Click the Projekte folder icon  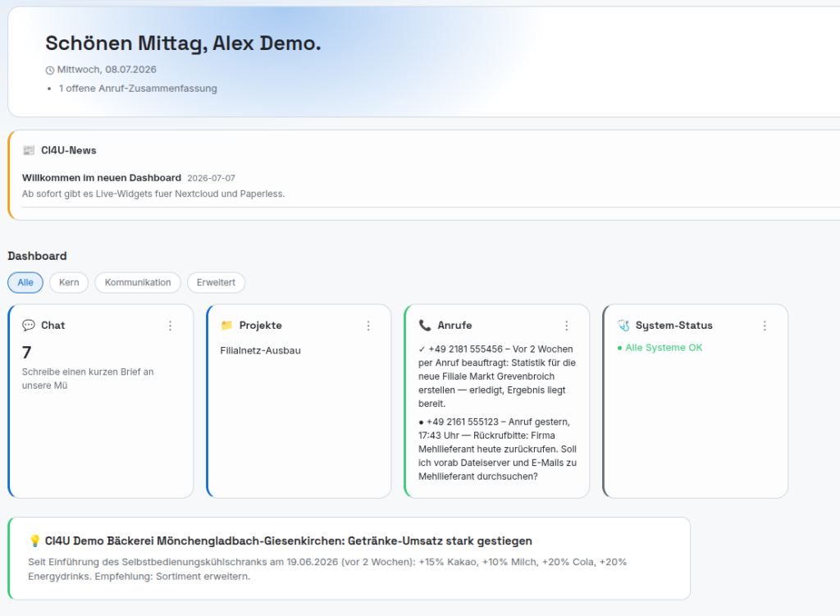point(226,325)
